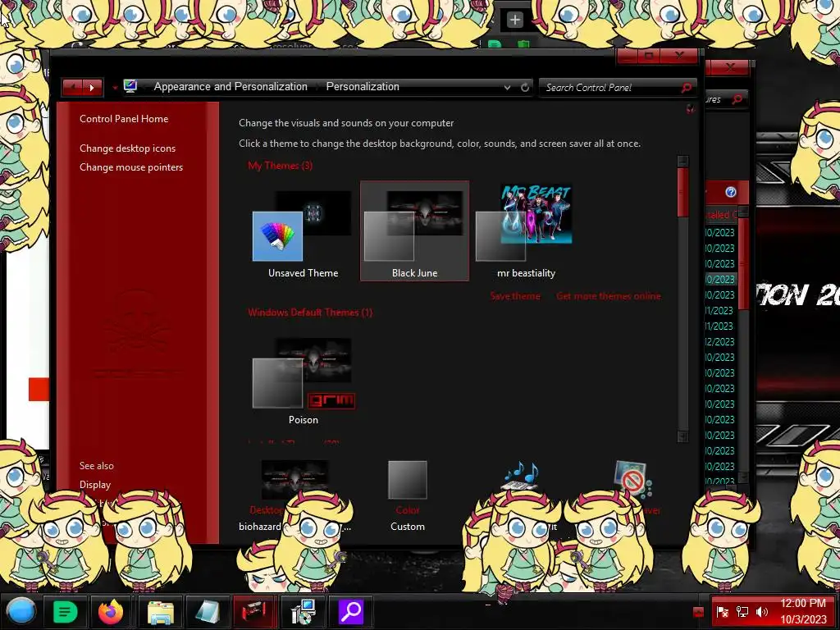Open the network tray icon

(x=742, y=612)
